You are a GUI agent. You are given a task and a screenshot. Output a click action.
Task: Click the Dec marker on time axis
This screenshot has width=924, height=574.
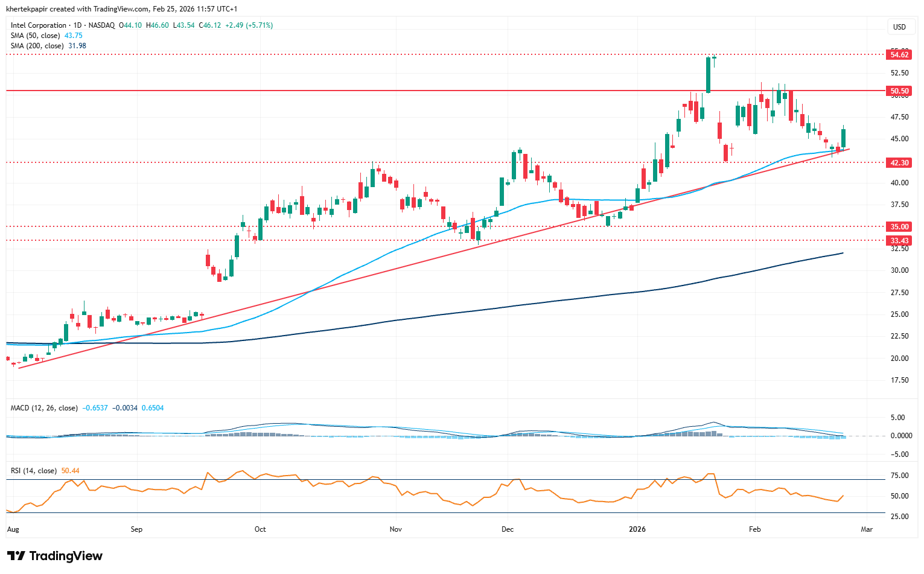507,529
